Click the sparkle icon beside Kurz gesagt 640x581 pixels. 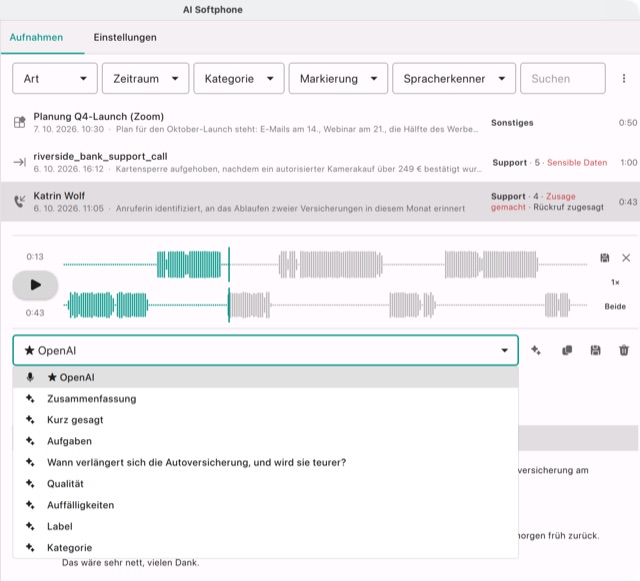pos(30,420)
